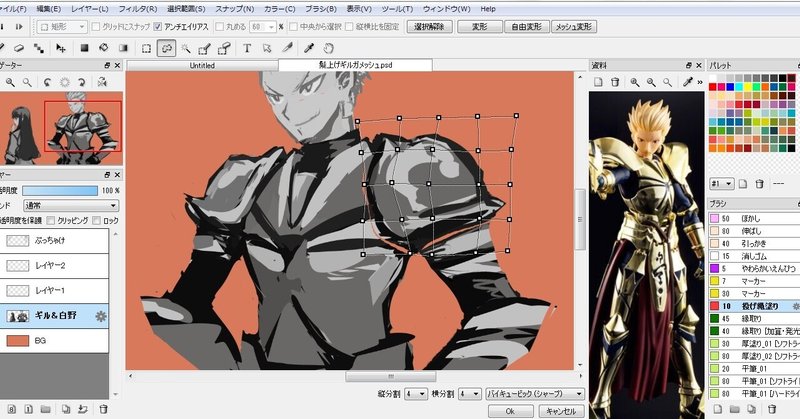Select the Operation arrow tool
800x419 pixels.
(x=267, y=48)
